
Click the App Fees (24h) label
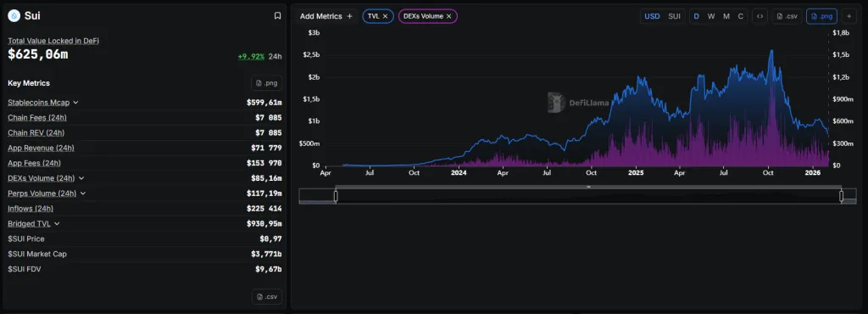[x=34, y=164]
